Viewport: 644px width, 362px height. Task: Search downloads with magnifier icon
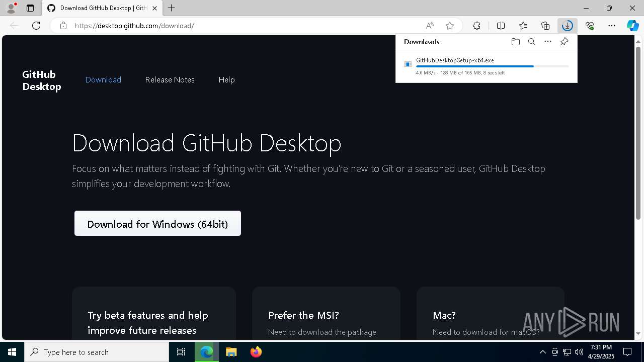point(531,42)
